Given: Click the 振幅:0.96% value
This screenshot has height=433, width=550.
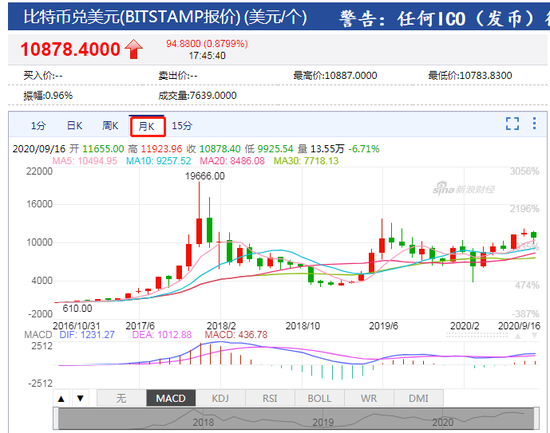Looking at the screenshot, I should pyautogui.click(x=48, y=95).
